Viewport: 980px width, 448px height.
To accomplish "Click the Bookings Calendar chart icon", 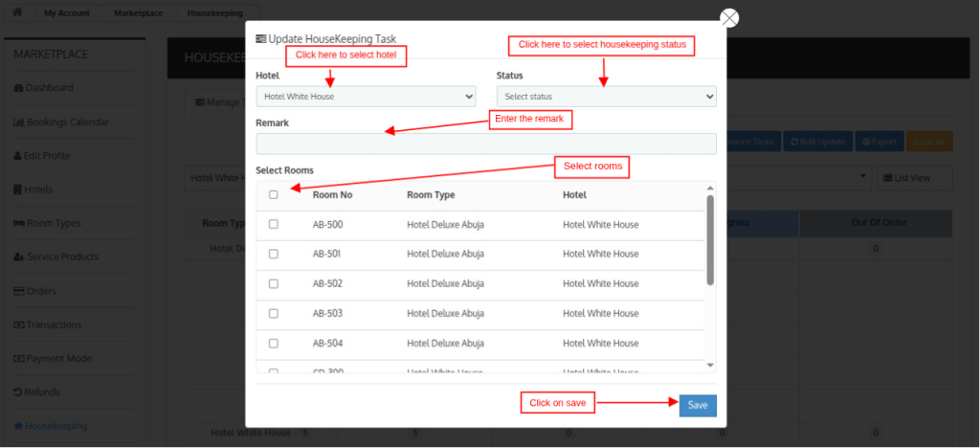I will tap(19, 122).
